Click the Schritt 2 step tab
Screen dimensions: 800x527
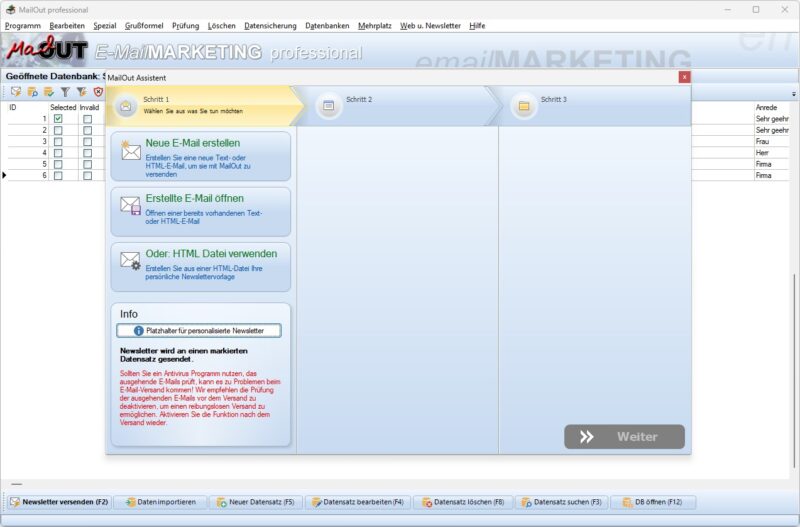398,106
